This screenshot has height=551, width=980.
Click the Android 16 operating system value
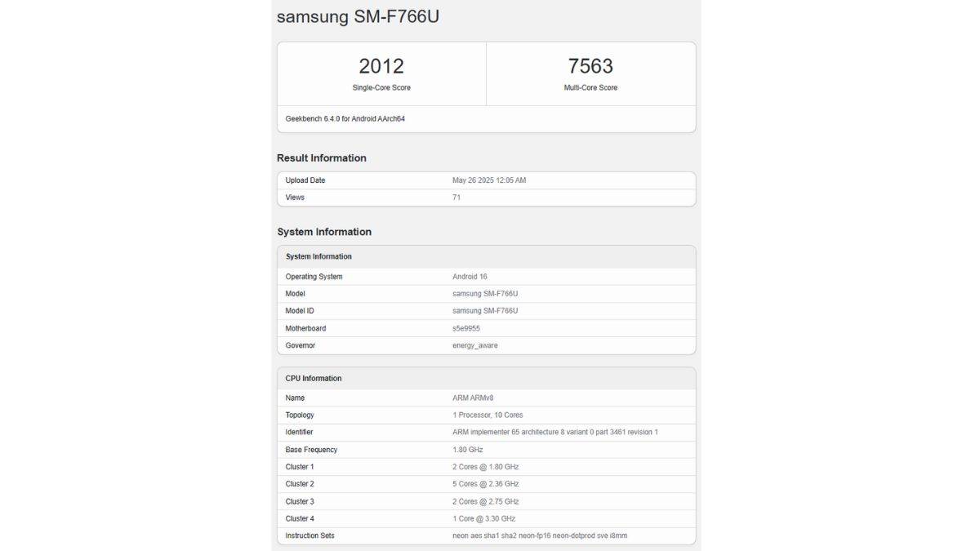(x=470, y=277)
